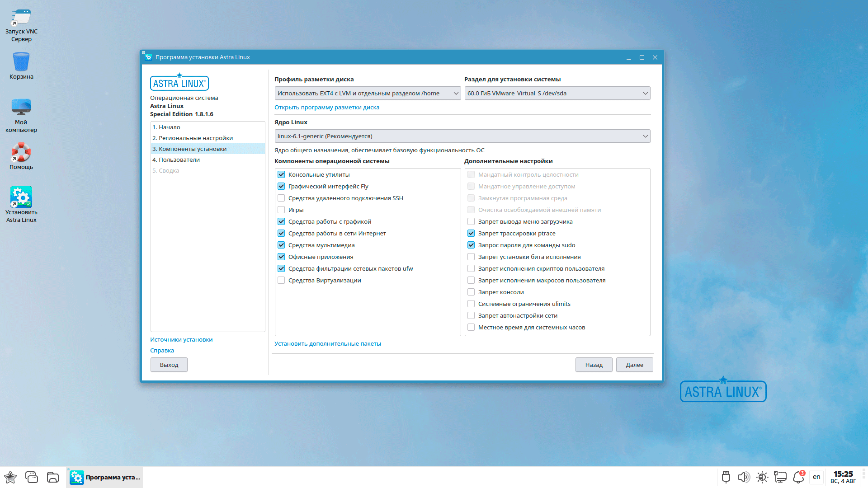Go to step '4. Пользователи'
This screenshot has height=488, width=868.
coord(176,160)
